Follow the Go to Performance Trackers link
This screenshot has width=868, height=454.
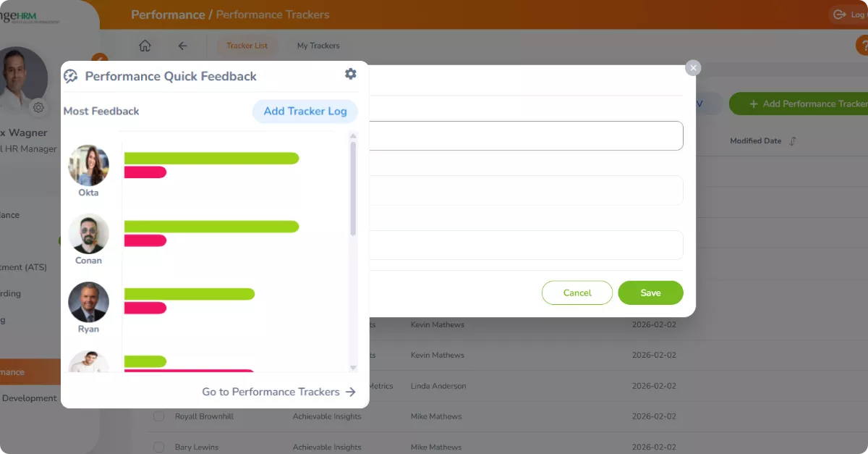click(278, 392)
